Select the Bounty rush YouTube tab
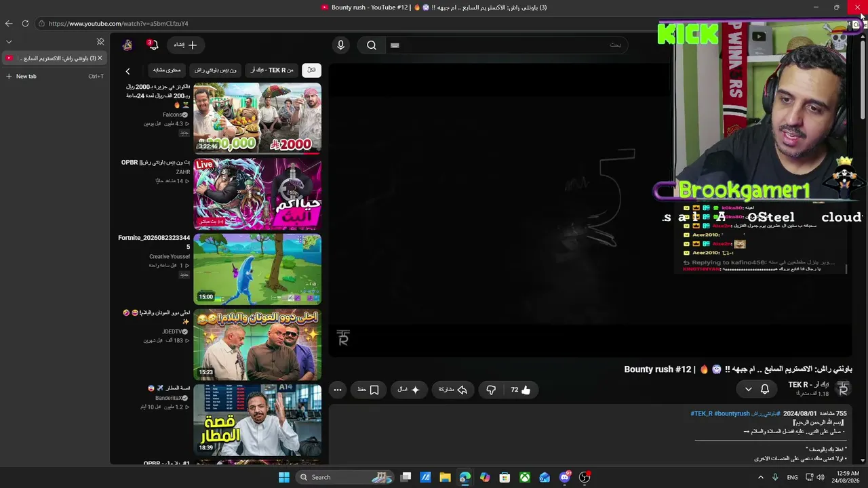Viewport: 868px width, 488px height. coord(54,58)
